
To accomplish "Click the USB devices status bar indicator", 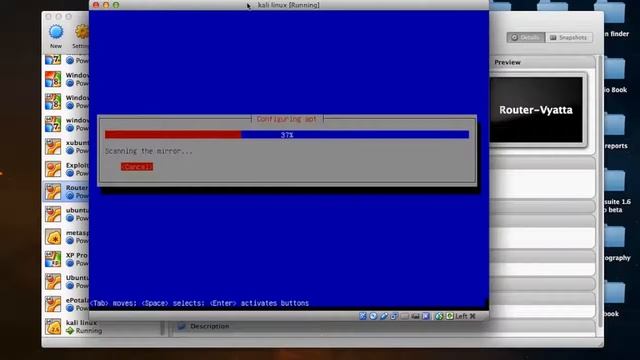I will click(x=384, y=316).
